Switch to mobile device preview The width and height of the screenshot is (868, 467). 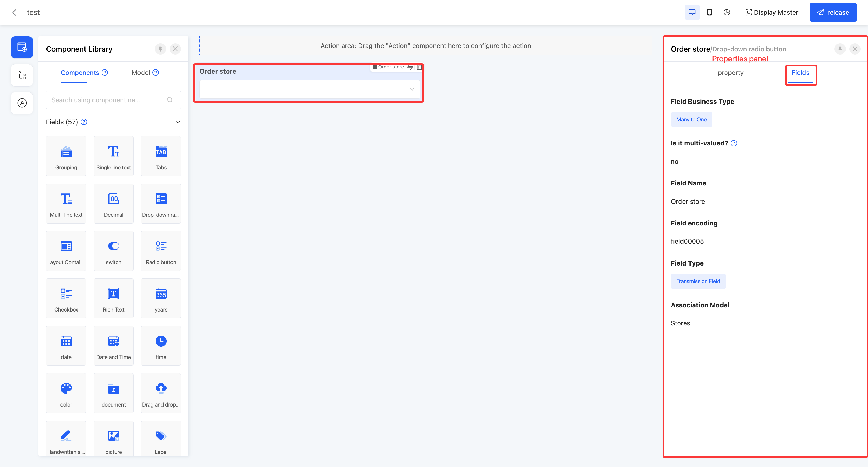[709, 12]
